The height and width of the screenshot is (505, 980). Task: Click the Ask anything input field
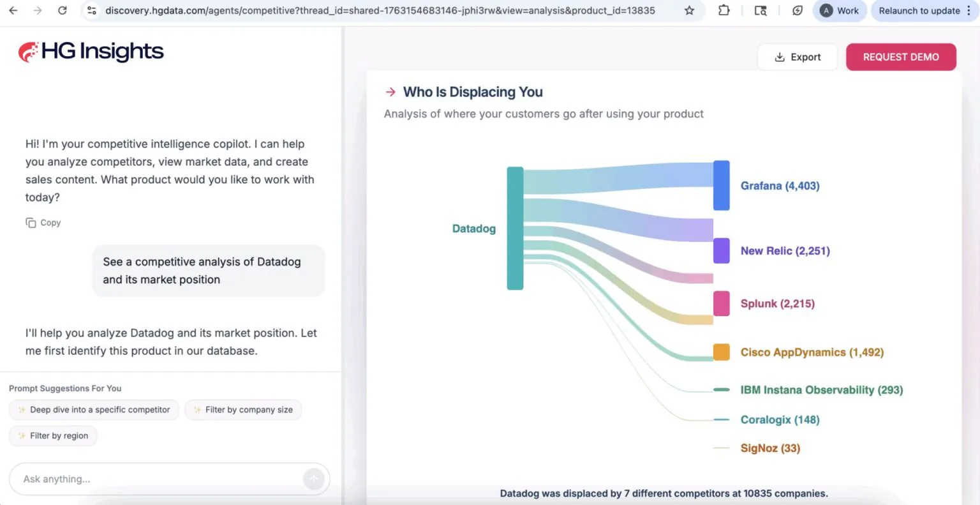(x=160, y=479)
